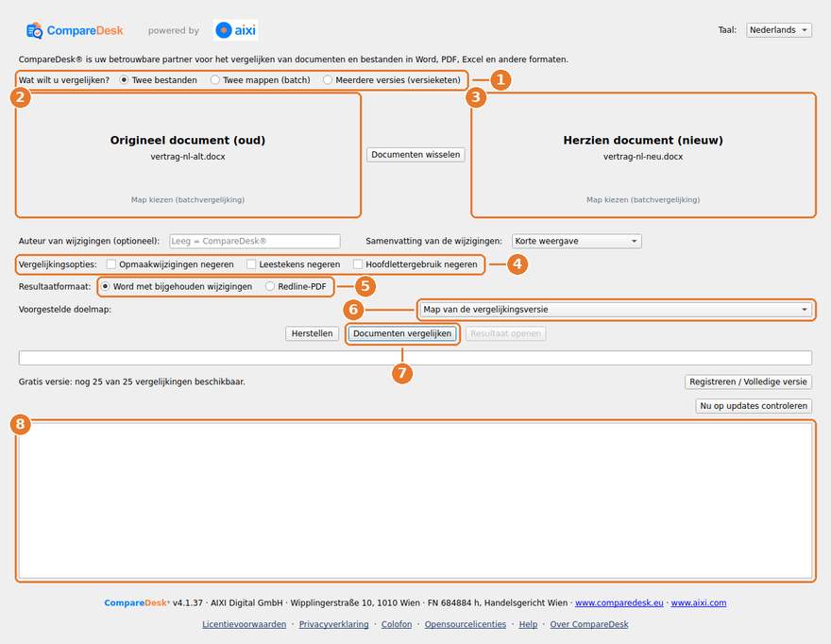Click Map kiezen under Herzien document
Screen dimensions: 831x644
point(643,200)
